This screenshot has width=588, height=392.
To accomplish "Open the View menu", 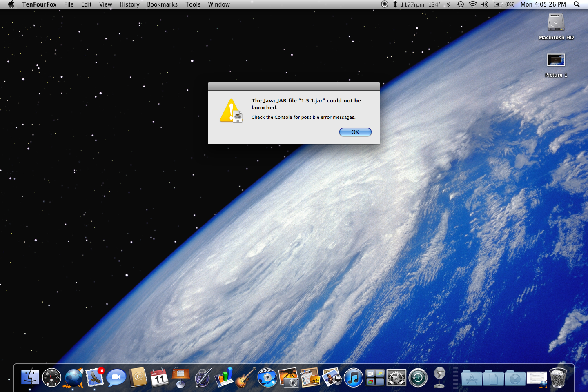I will (105, 4).
